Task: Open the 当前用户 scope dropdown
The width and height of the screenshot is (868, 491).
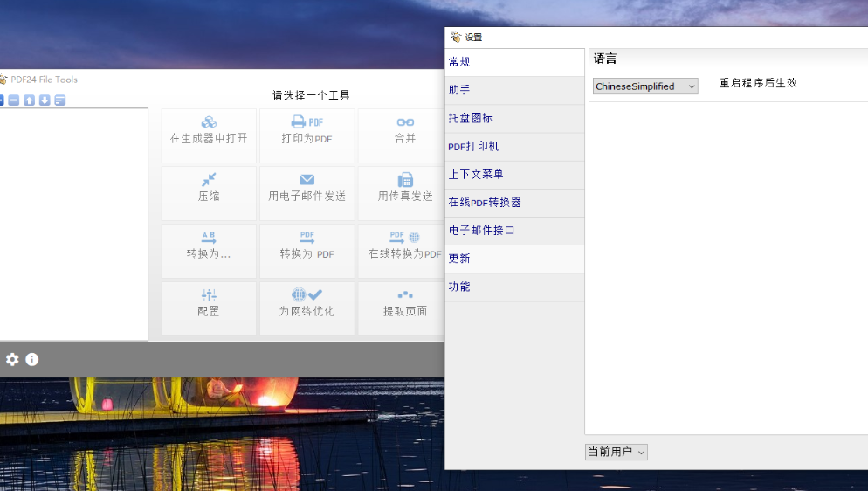Action: [x=616, y=453]
